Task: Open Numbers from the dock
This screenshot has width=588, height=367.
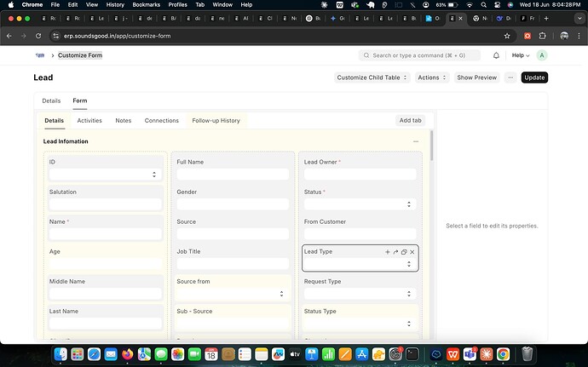Action: point(328,354)
